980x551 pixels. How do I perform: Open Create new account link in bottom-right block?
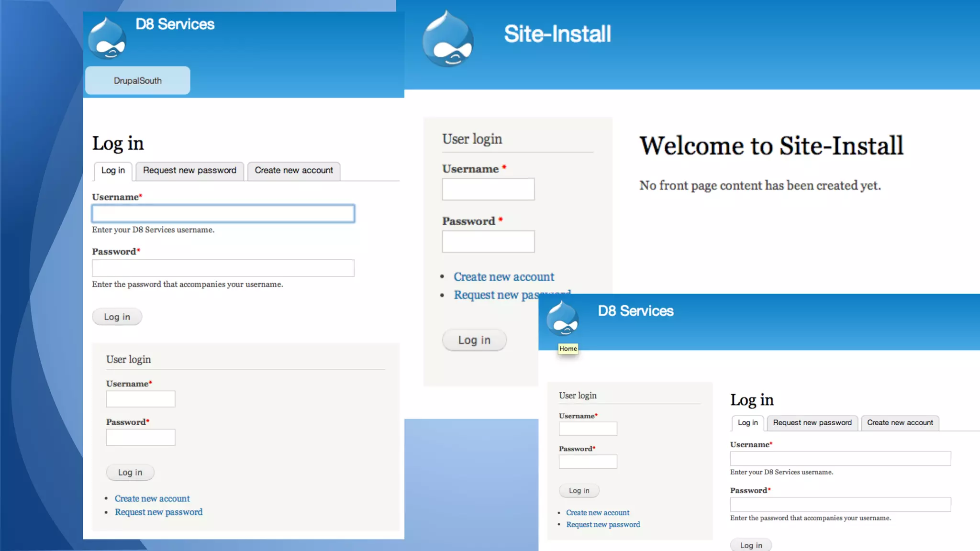[598, 513]
